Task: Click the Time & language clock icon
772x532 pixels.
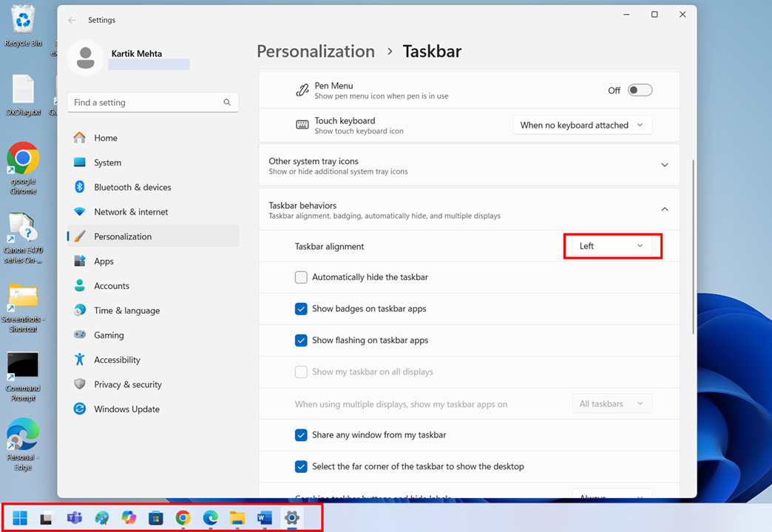Action: pyautogui.click(x=79, y=310)
